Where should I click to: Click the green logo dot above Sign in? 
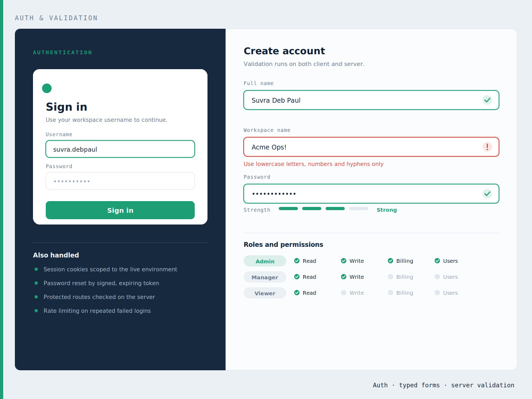[x=47, y=88]
